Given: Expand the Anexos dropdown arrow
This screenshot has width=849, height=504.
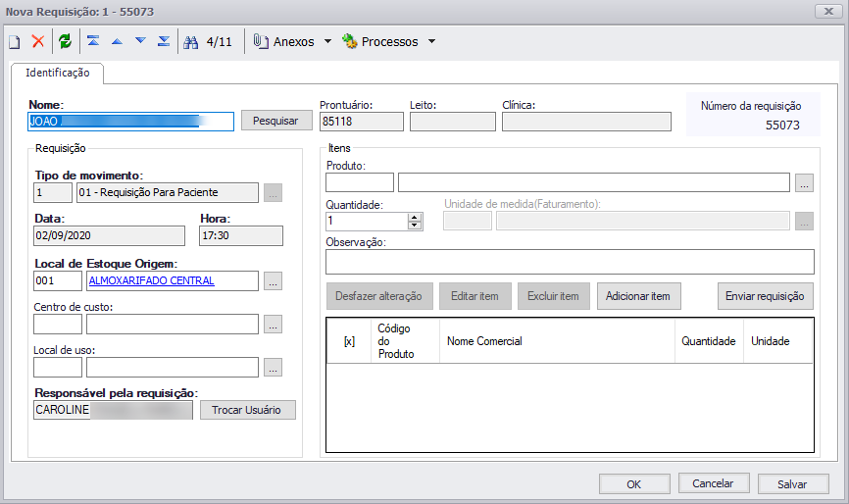Looking at the screenshot, I should 327,42.
